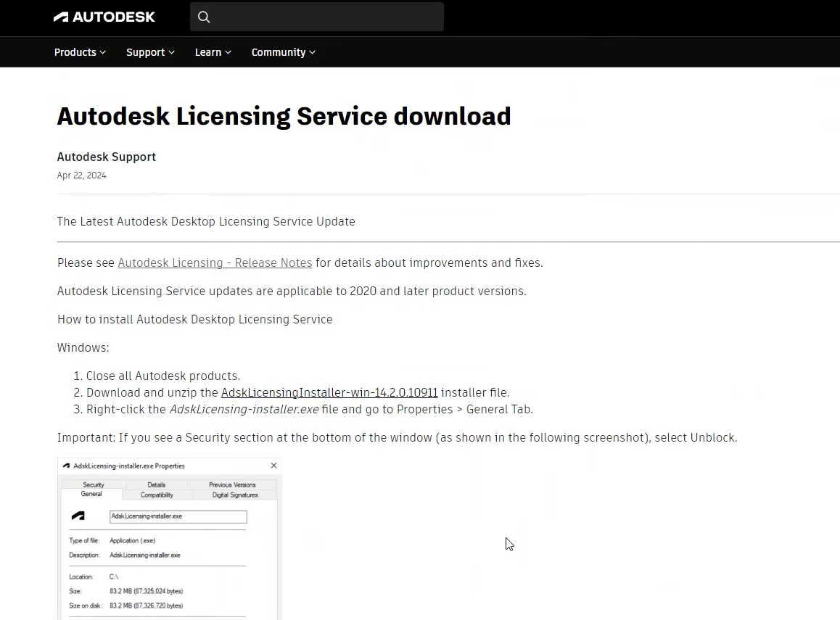The width and height of the screenshot is (840, 620).
Task: Click the Autodesk icon in Properties title bar
Action: point(67,466)
